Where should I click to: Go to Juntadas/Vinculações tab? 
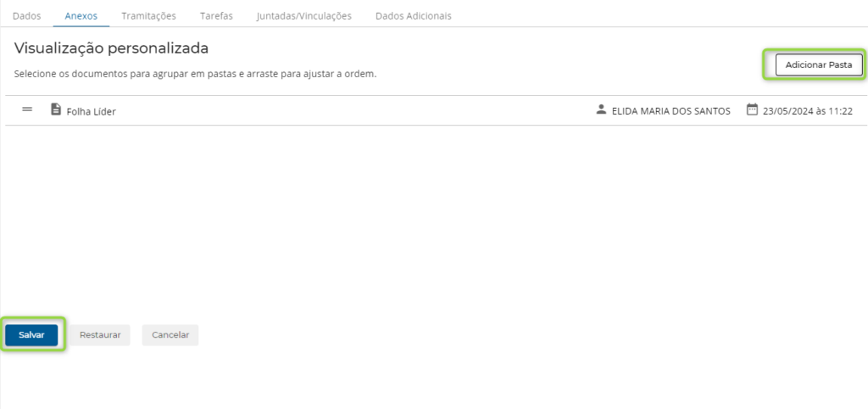point(304,16)
